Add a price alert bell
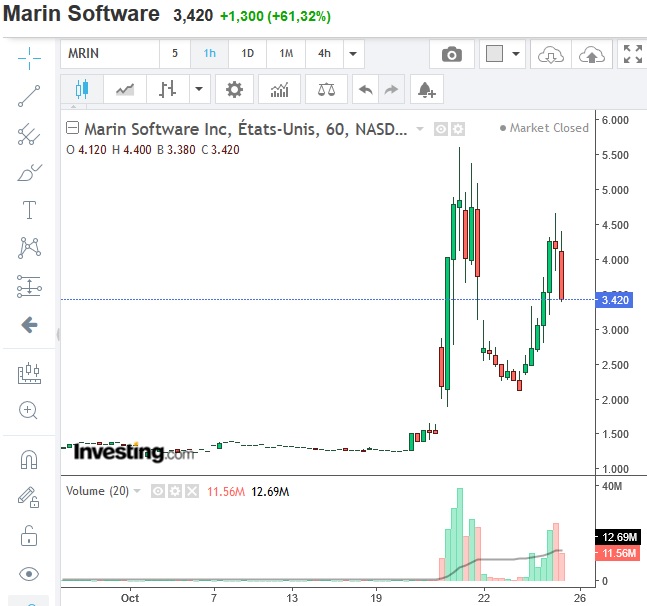Viewport: 647px width, 606px height. tap(427, 89)
